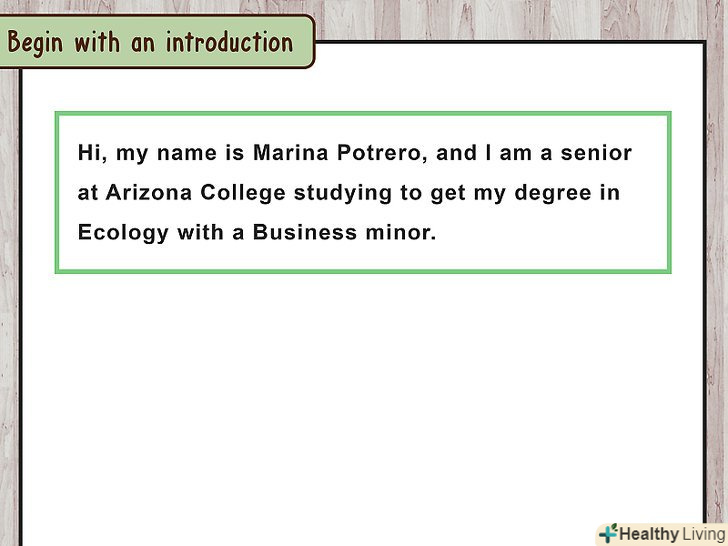Image resolution: width=728 pixels, height=546 pixels.
Task: Click the word "introduction" in the heading
Action: (229, 43)
